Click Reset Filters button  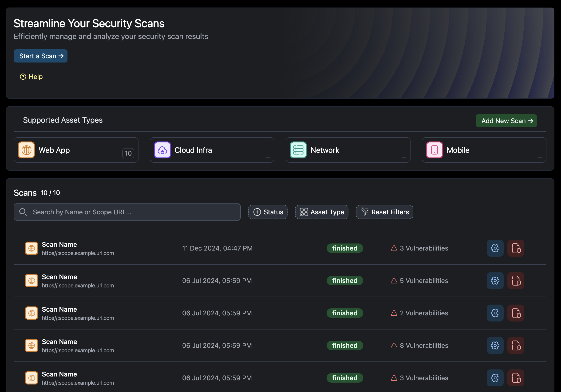[384, 212]
